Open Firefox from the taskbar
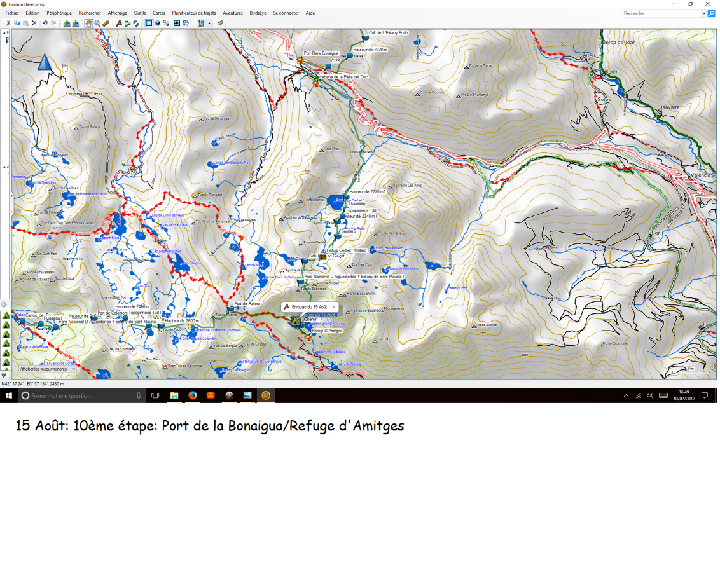The width and height of the screenshot is (720, 588). tap(192, 395)
